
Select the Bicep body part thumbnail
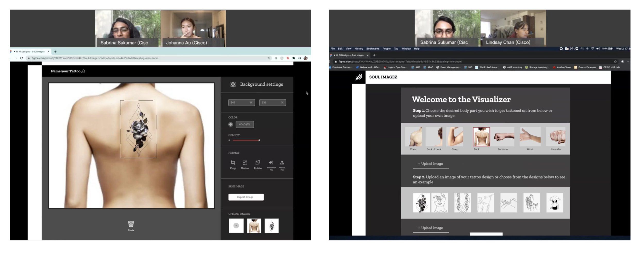click(455, 137)
